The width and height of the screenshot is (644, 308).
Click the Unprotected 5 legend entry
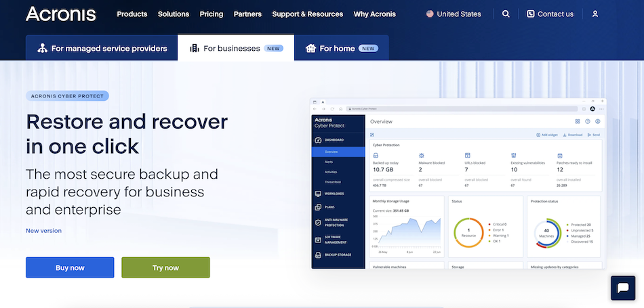pyautogui.click(x=580, y=230)
